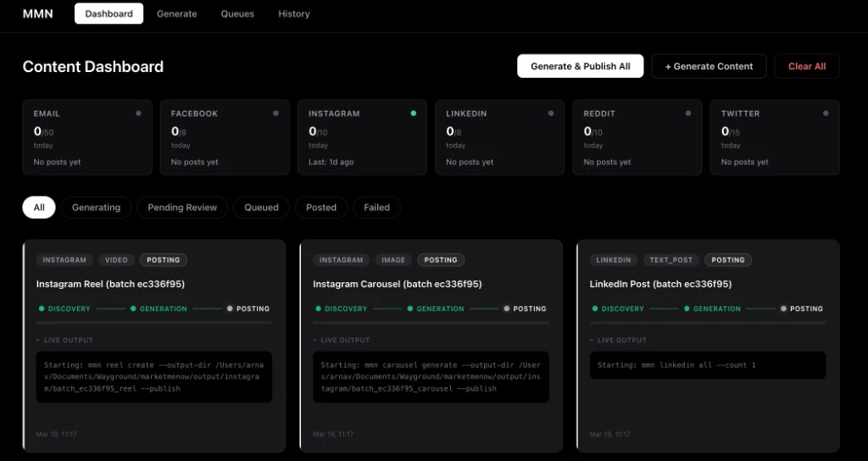This screenshot has height=461, width=868.
Task: Open the History tab
Action: coord(294,14)
